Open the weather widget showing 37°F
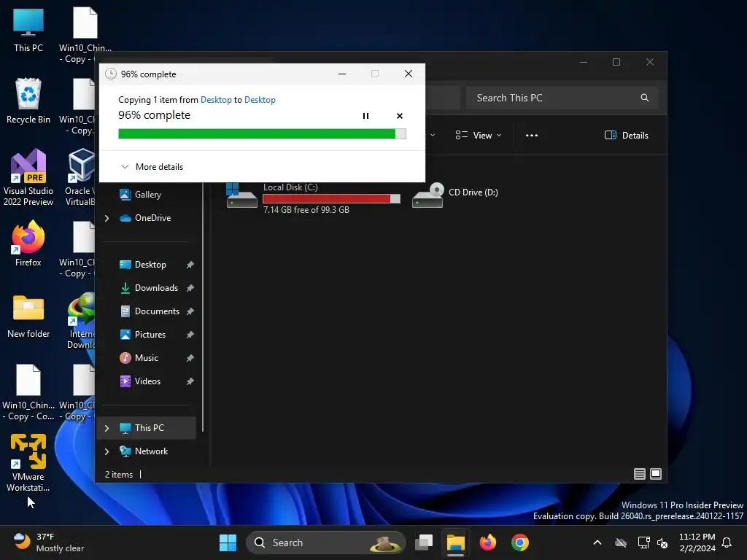This screenshot has width=747, height=560. pyautogui.click(x=47, y=542)
